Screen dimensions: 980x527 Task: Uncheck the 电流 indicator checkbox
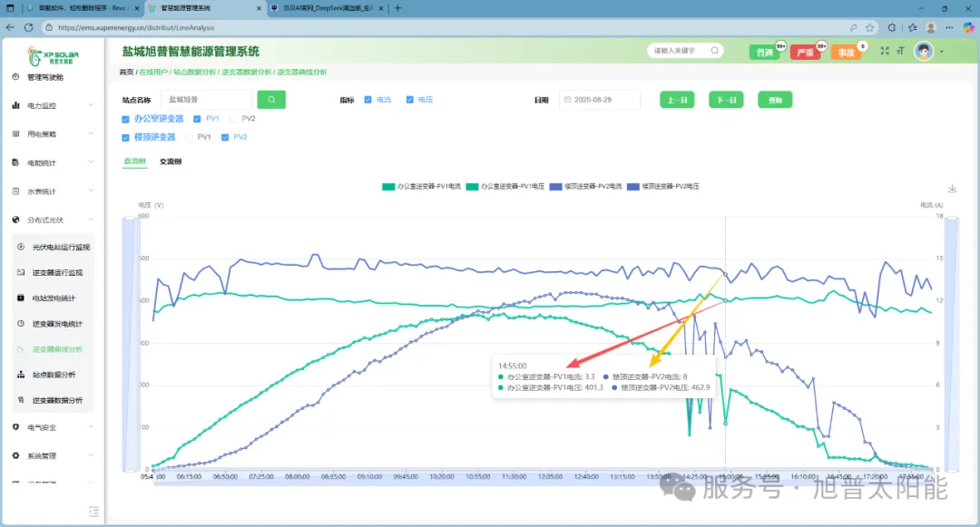pyautogui.click(x=367, y=100)
